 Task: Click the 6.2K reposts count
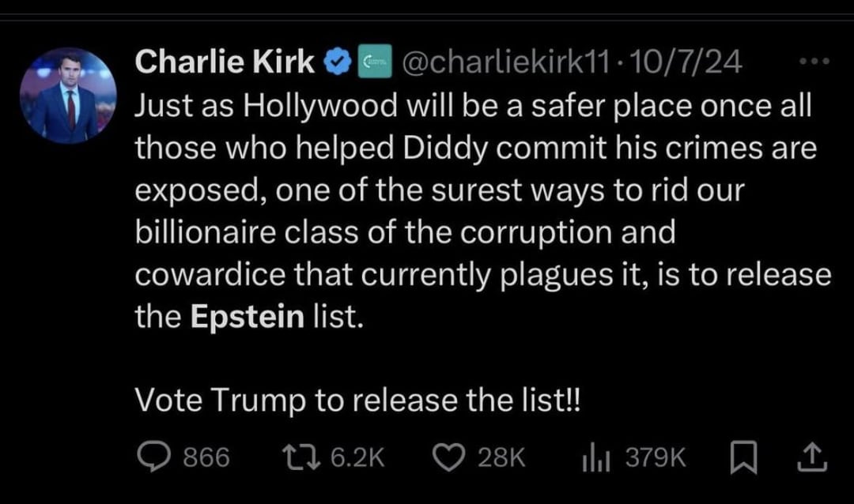click(357, 457)
